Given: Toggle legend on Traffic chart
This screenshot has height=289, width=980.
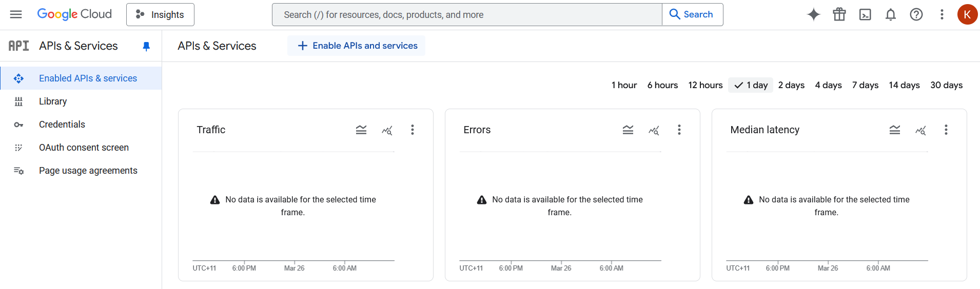Looking at the screenshot, I should click(361, 130).
